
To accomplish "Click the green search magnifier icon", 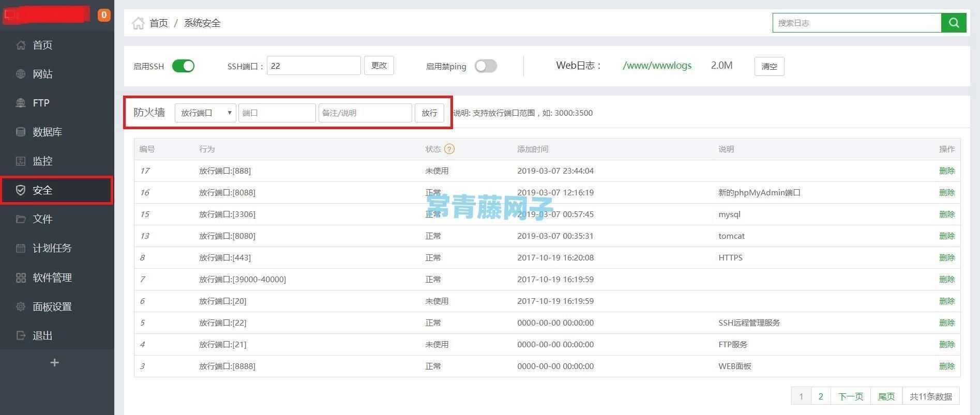I will 954,23.
